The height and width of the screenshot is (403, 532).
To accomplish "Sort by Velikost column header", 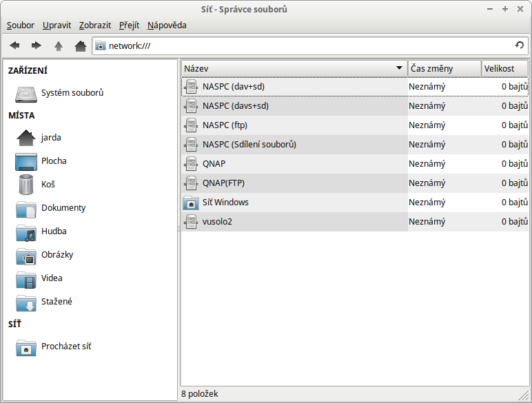I will [x=504, y=69].
